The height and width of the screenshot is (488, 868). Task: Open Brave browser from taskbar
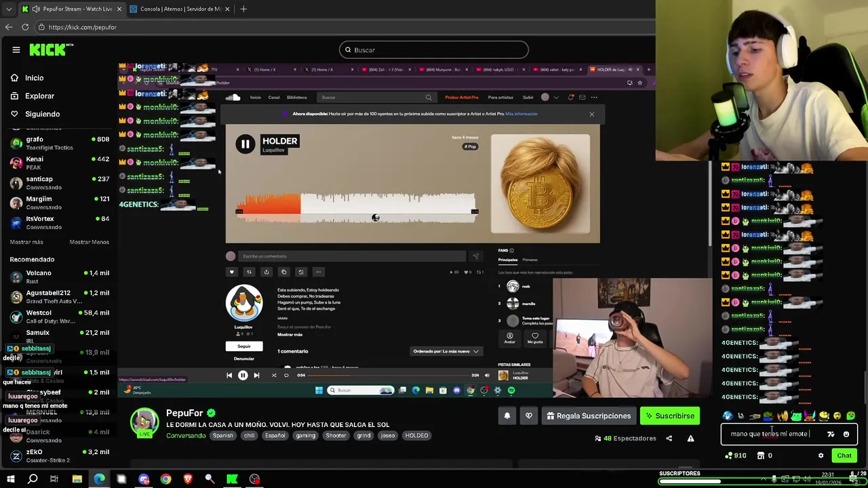tap(188, 479)
